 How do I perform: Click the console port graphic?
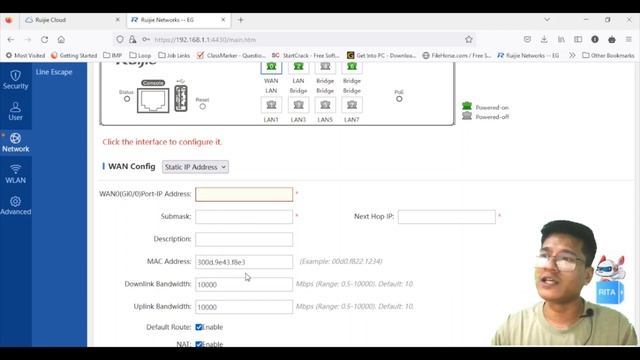pos(153,100)
